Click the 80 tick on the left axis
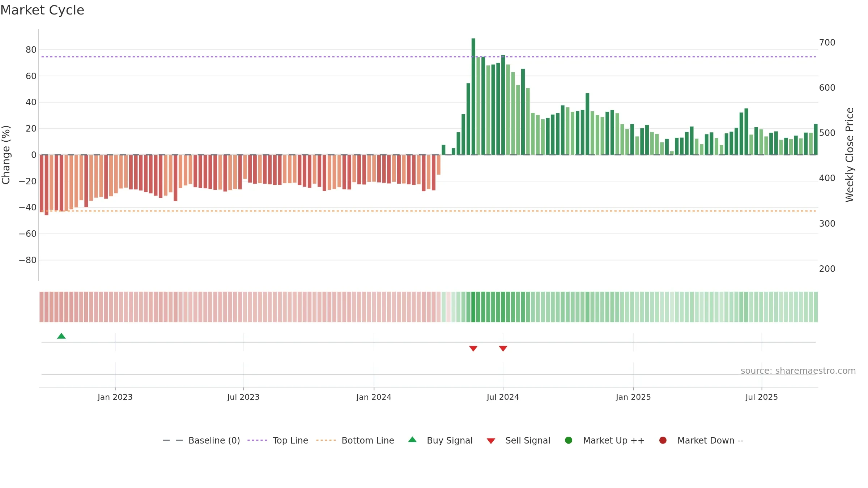868x488 pixels. point(31,50)
